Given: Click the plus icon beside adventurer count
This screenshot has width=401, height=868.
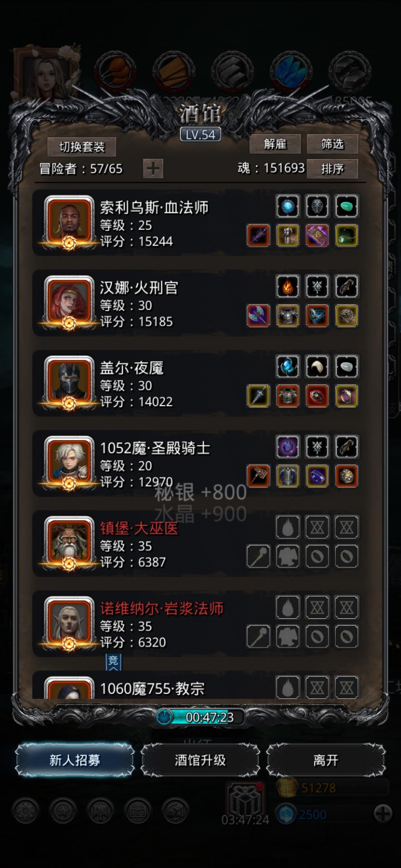Looking at the screenshot, I should point(153,169).
